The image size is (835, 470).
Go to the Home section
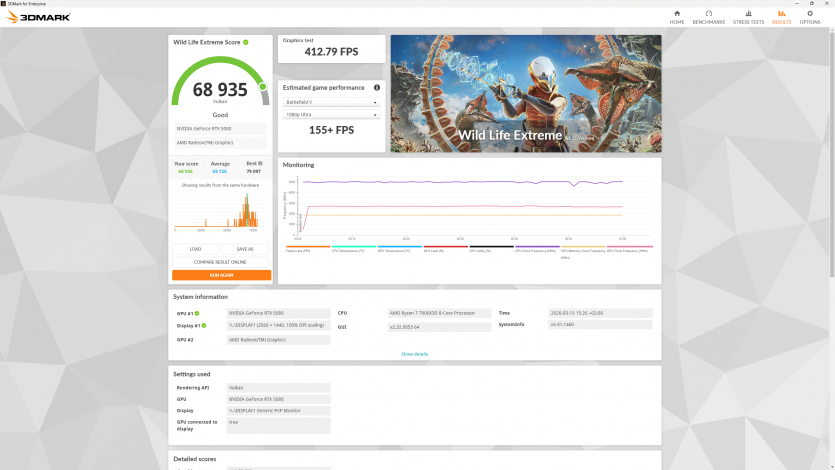[677, 16]
